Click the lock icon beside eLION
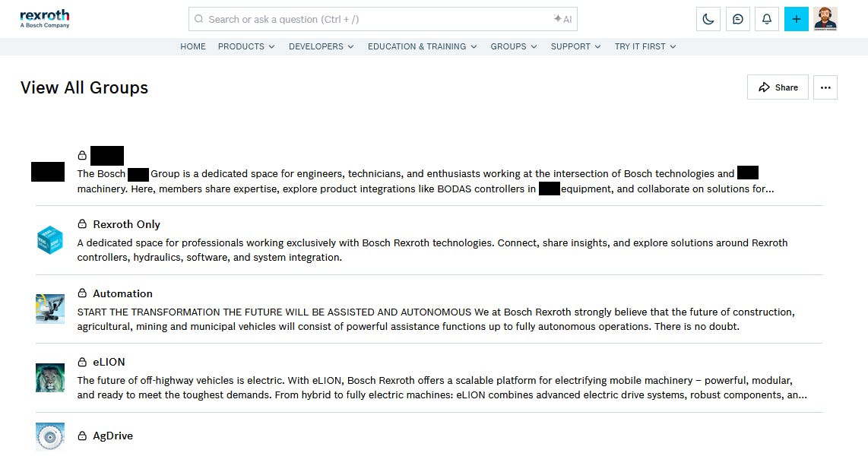Image resolution: width=868 pixels, height=469 pixels. click(83, 362)
